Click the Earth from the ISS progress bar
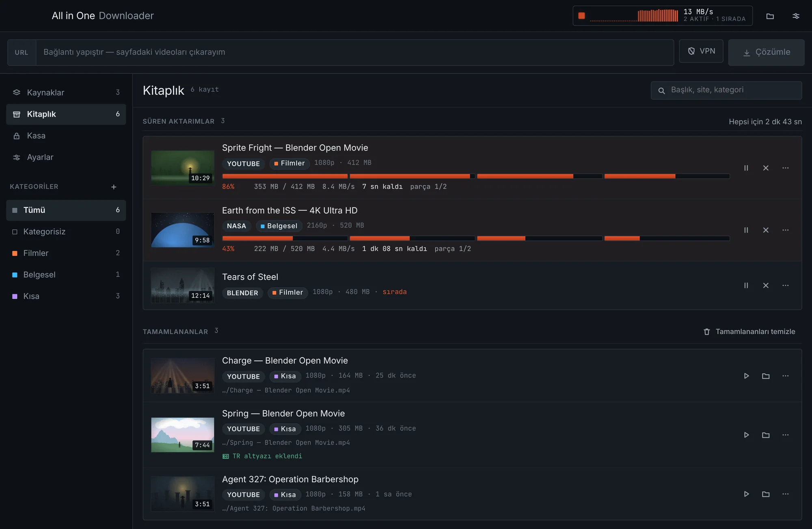This screenshot has width=812, height=529. point(476,238)
